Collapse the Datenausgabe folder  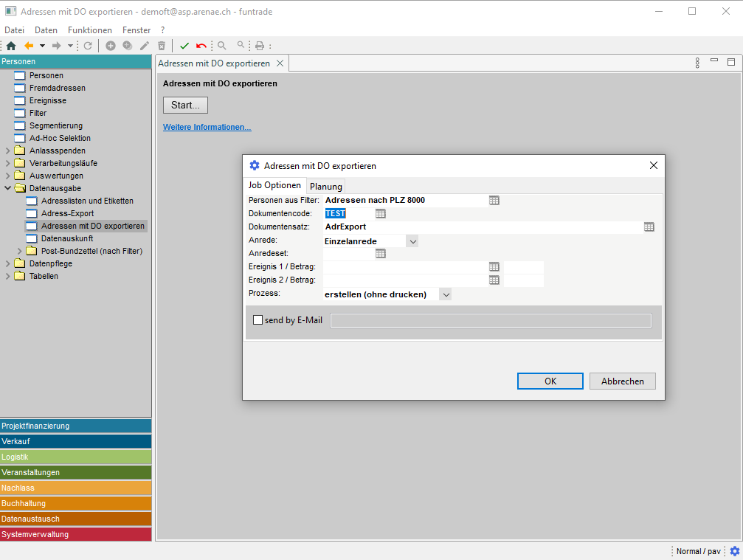tap(8, 188)
